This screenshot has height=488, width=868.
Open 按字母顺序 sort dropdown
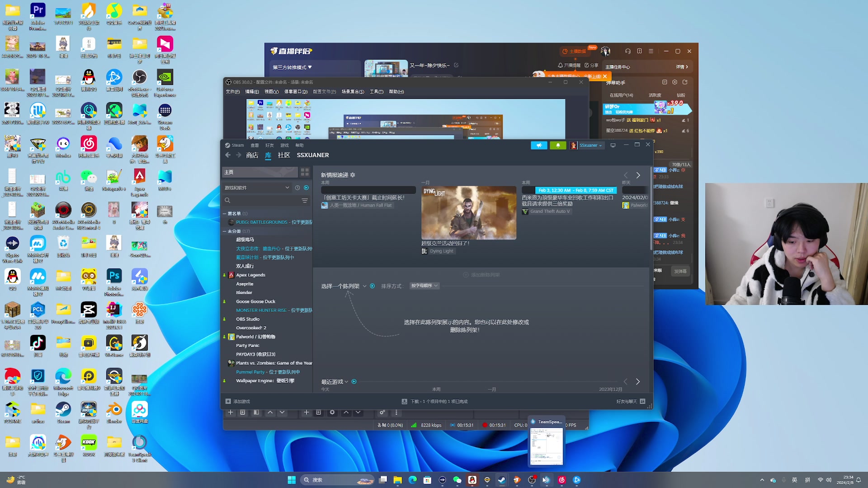[425, 286]
